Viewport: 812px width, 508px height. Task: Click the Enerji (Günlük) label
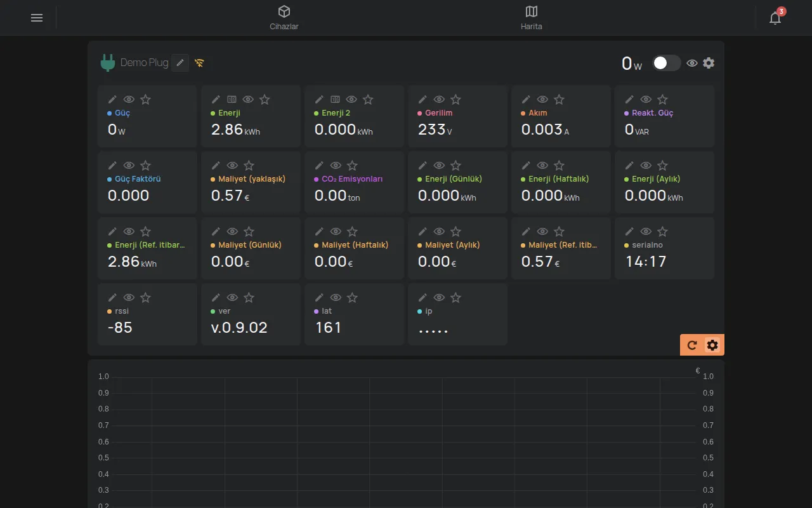pos(454,179)
